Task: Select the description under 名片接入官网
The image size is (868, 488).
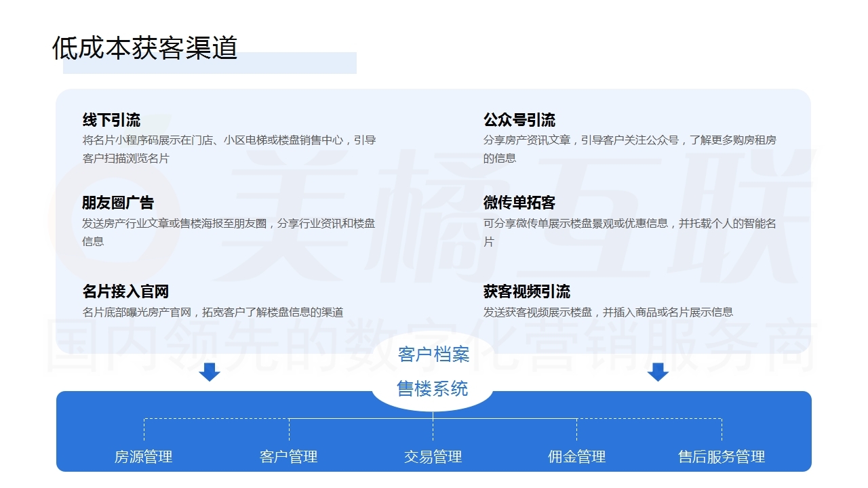Action: (x=213, y=312)
